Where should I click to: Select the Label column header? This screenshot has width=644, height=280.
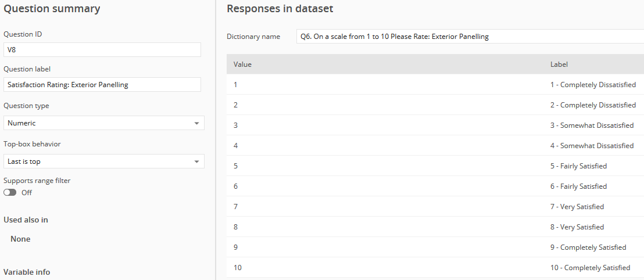pos(559,64)
